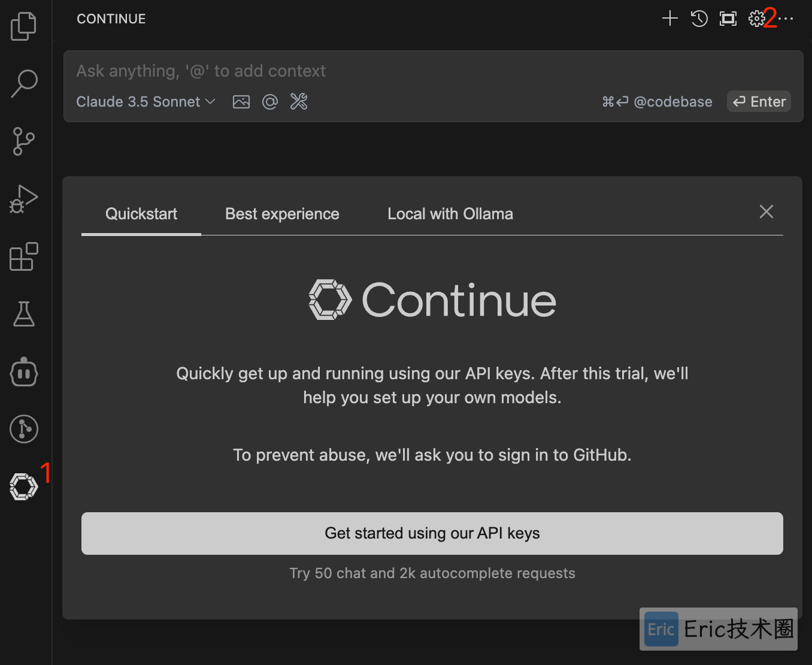The height and width of the screenshot is (665, 812).
Task: Select the Quickstart tab
Action: pyautogui.click(x=141, y=214)
